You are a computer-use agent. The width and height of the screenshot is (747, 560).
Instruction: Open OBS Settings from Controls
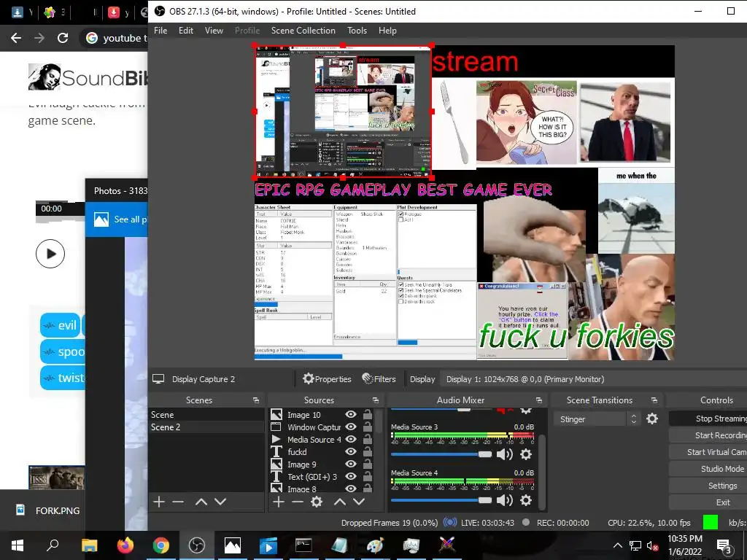708,486
